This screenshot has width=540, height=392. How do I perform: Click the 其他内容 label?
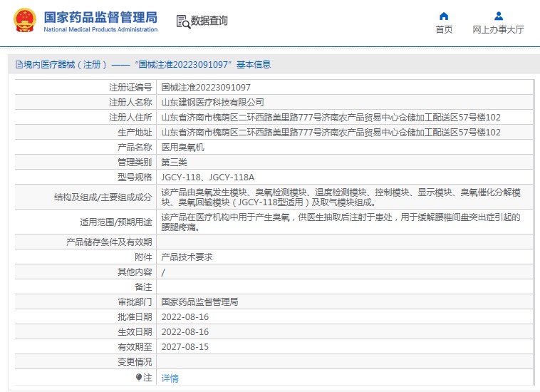pos(135,272)
